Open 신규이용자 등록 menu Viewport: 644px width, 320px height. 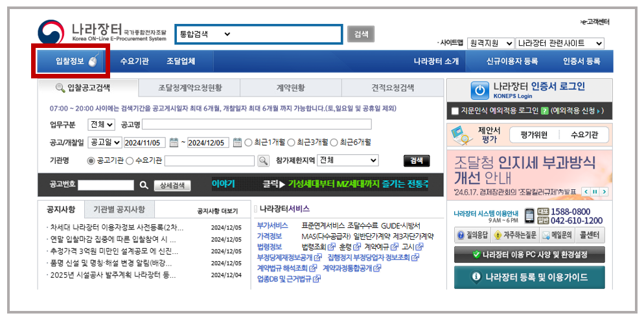tap(512, 62)
